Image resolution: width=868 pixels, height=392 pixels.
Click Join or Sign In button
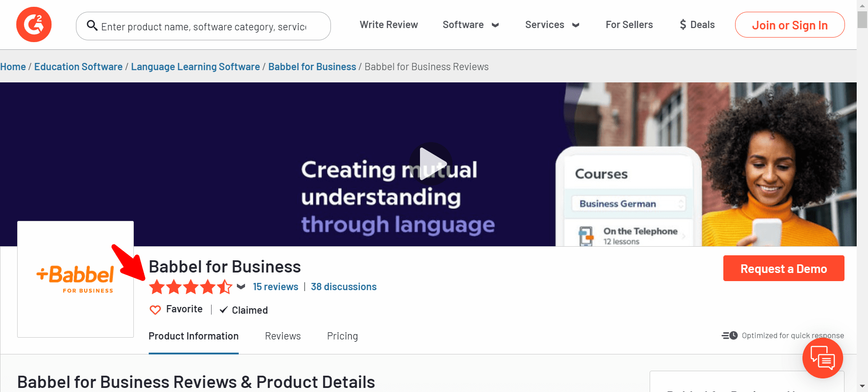(789, 25)
